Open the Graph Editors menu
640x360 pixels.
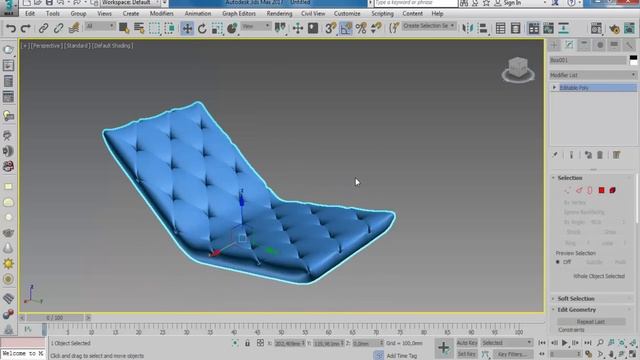point(239,13)
